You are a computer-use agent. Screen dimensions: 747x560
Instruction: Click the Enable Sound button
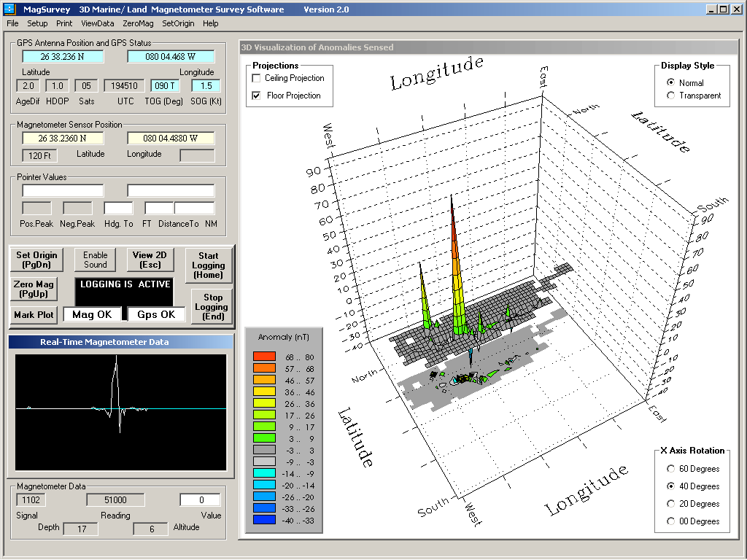tap(94, 261)
